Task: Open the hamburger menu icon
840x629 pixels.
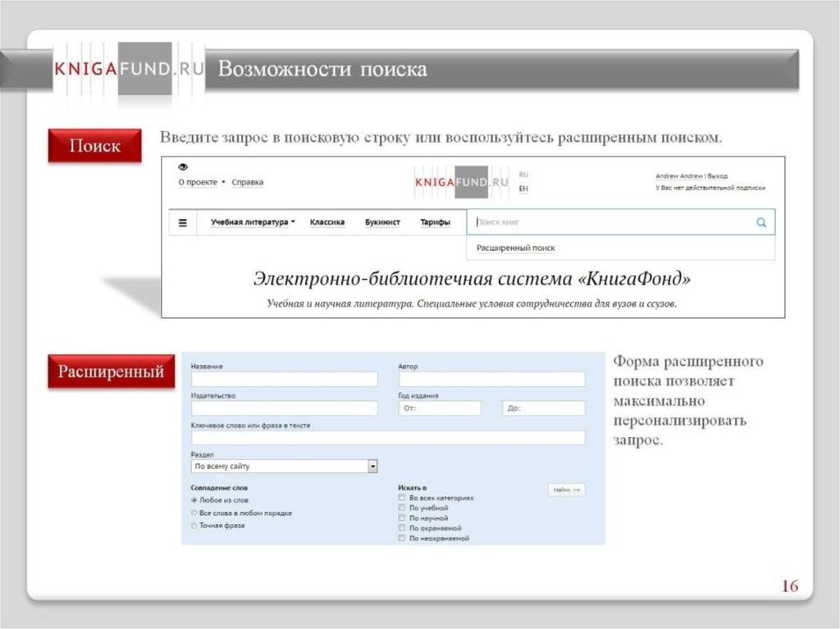Action: pos(182,222)
